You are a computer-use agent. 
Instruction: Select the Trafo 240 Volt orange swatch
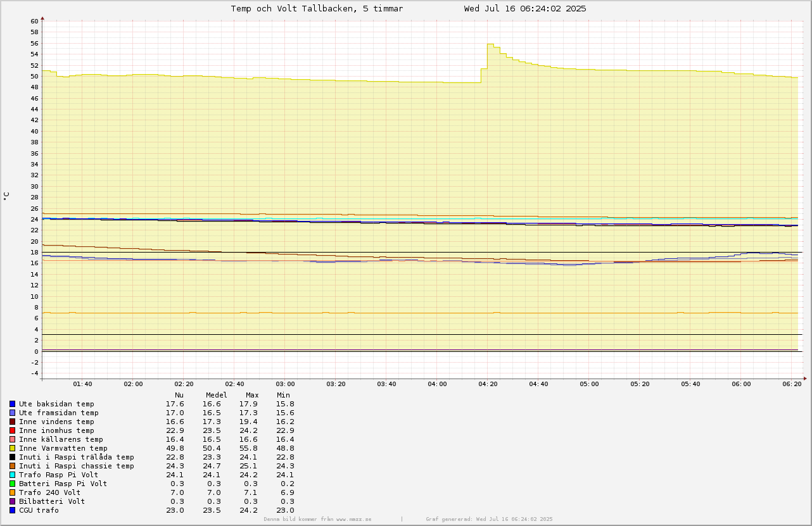tap(12, 492)
